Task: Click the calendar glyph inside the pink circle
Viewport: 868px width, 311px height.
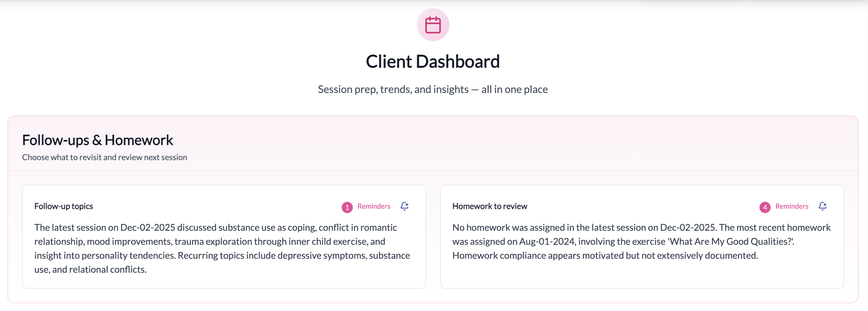Action: [x=434, y=25]
